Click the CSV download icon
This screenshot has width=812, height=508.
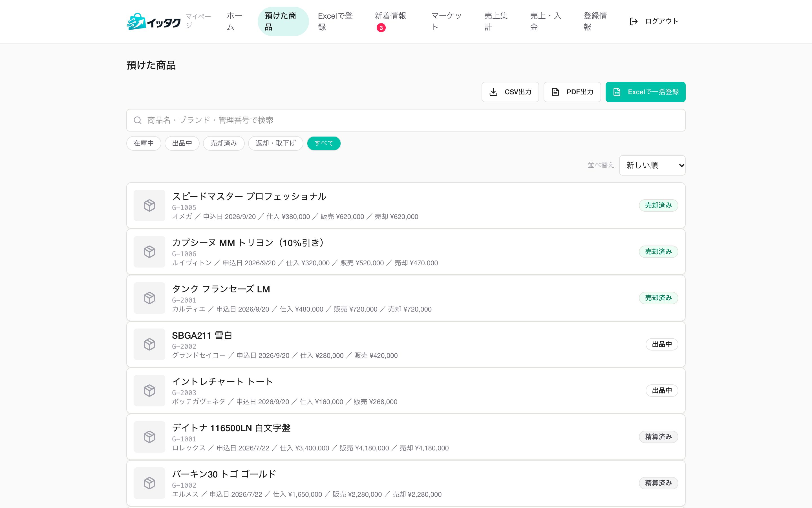click(493, 92)
